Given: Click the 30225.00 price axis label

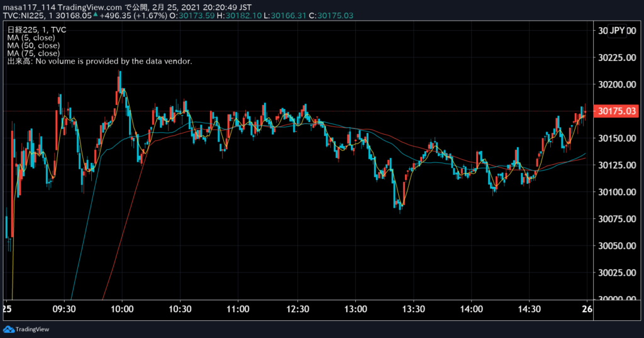Looking at the screenshot, I should tap(617, 57).
